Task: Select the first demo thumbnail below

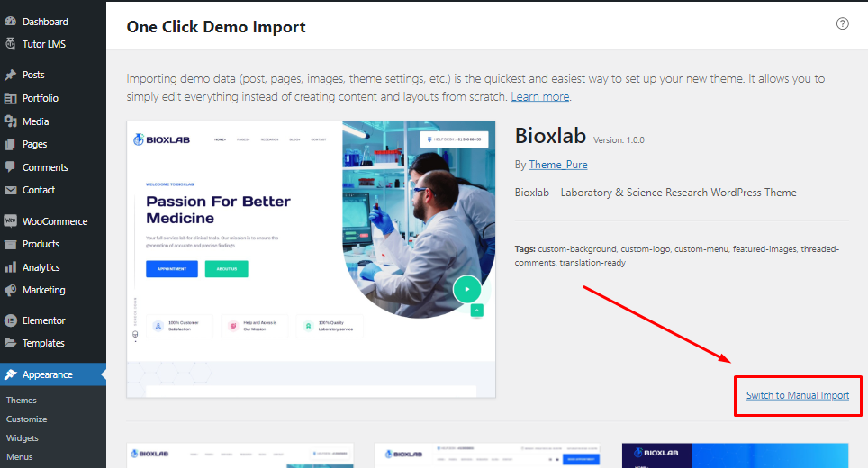Action: 240,455
